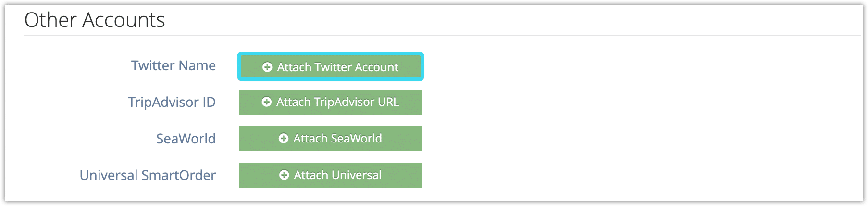Click cyan highlight border around Twitter button
This screenshot has width=868, height=206.
(331, 53)
